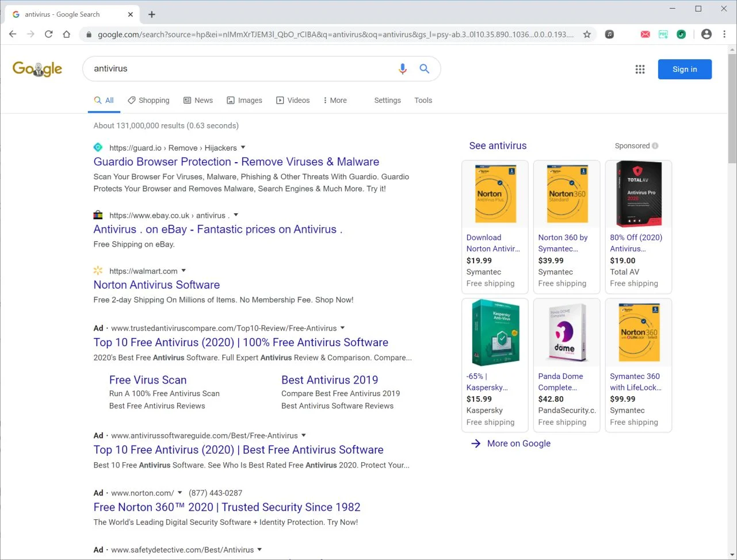737x560 pixels.
Task: Open the More search categories menu
Action: coord(335,100)
